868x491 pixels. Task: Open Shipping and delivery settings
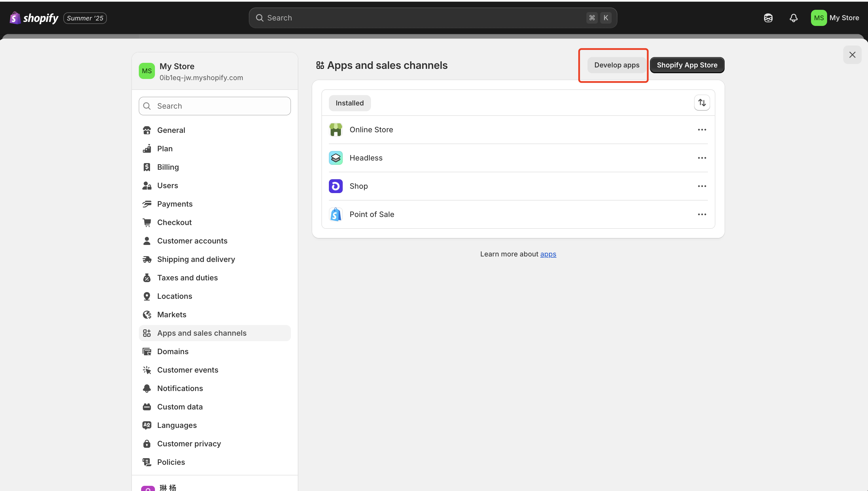(196, 259)
